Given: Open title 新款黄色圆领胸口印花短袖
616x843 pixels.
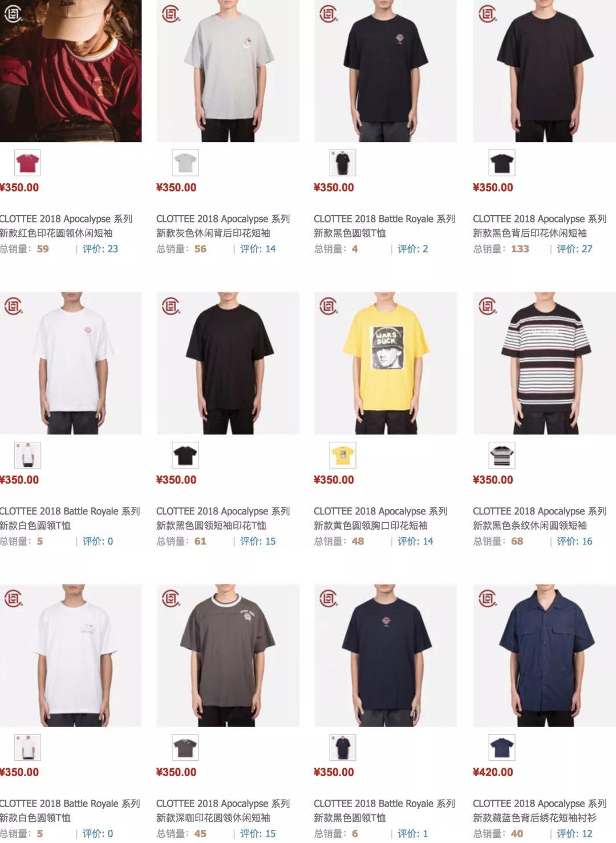Looking at the screenshot, I should 371,525.
